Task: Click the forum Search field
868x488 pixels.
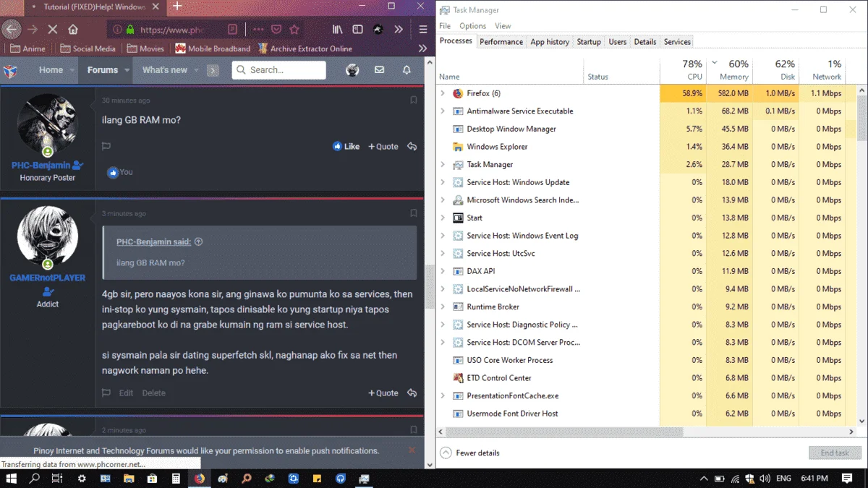Action: (279, 70)
